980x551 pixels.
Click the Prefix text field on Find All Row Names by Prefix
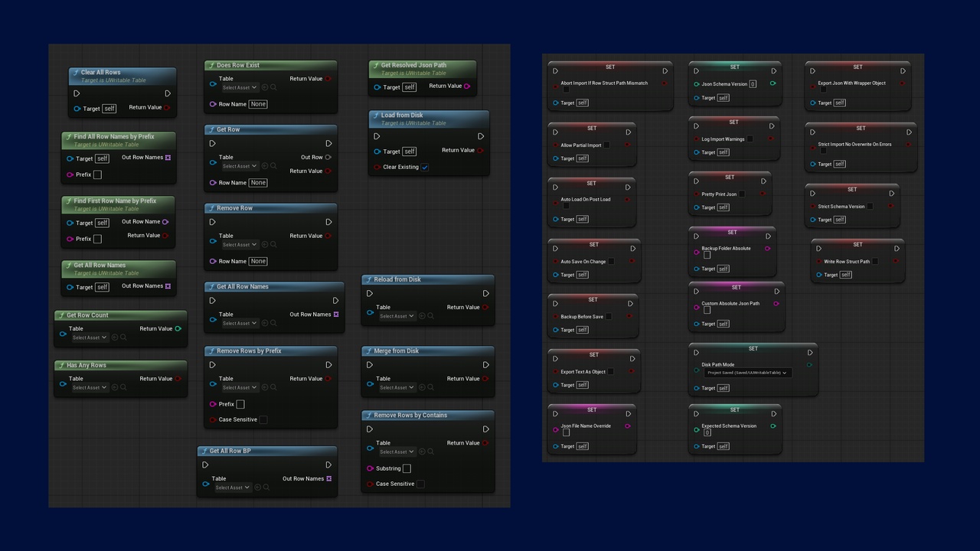97,174
